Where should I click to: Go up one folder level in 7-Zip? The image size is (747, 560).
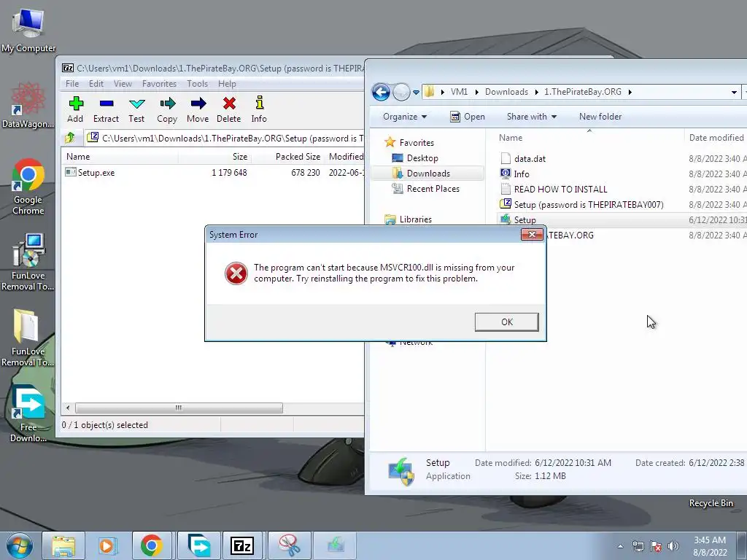[70, 138]
